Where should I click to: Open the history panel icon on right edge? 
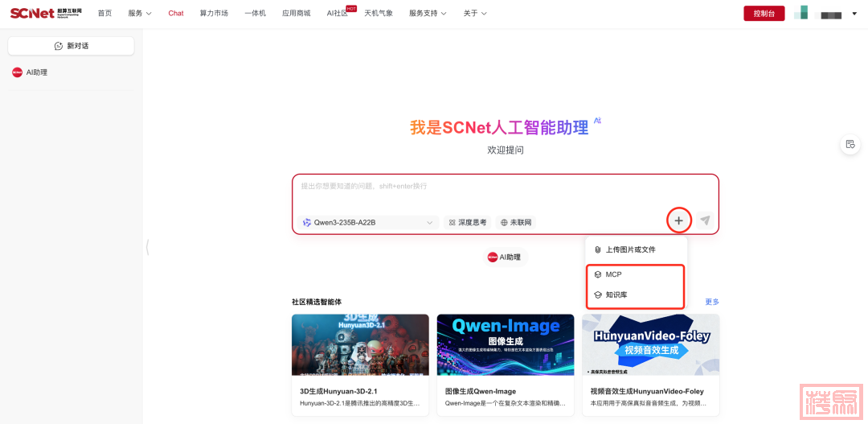point(850,144)
